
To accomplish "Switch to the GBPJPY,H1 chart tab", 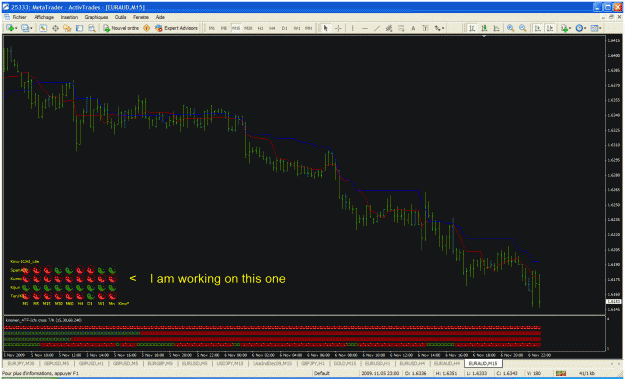I will pos(313,363).
